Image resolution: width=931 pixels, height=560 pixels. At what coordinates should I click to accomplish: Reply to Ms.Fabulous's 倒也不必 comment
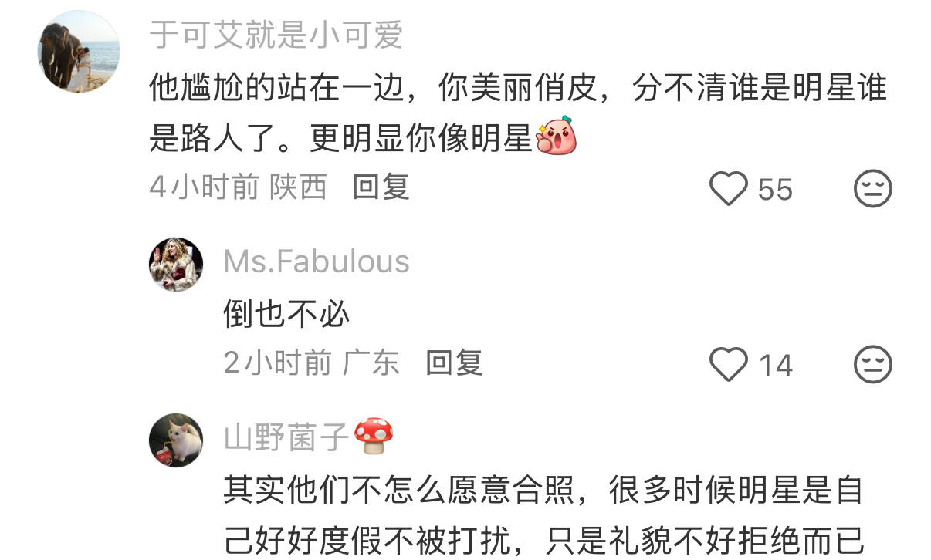pos(455,363)
